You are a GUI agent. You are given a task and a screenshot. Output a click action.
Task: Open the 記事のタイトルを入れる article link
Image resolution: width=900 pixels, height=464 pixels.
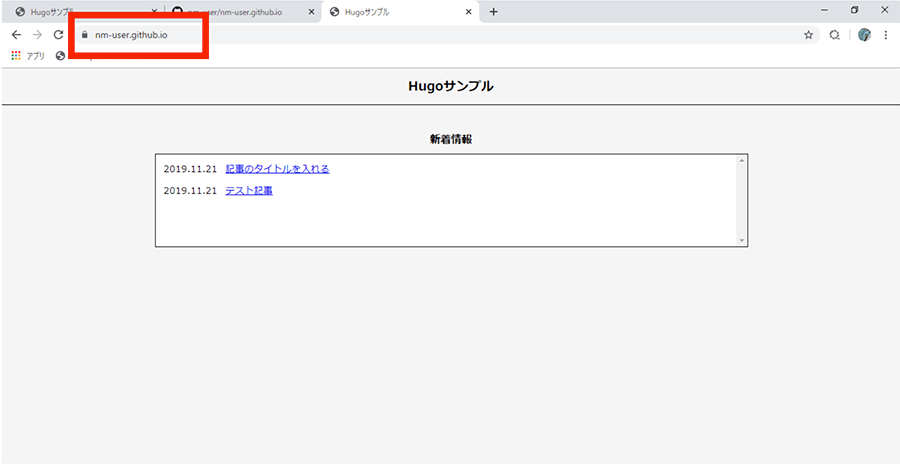(278, 169)
